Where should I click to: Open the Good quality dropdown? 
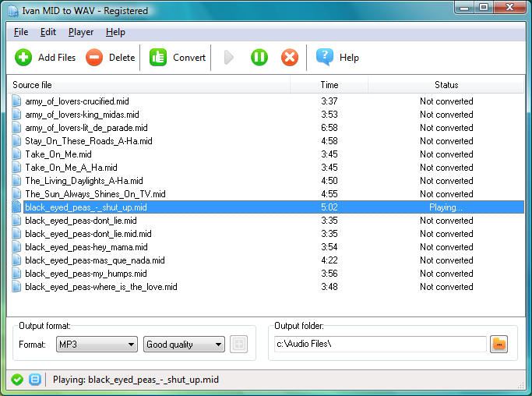(x=185, y=345)
